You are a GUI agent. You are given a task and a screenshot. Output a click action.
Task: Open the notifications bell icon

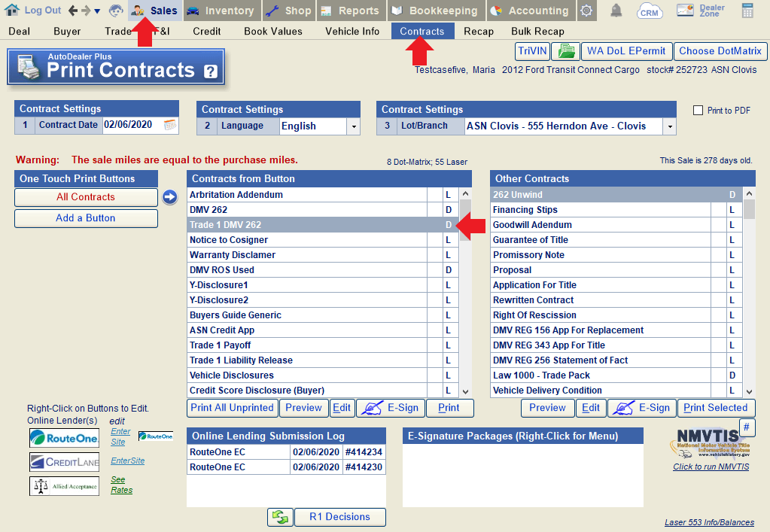click(x=616, y=11)
